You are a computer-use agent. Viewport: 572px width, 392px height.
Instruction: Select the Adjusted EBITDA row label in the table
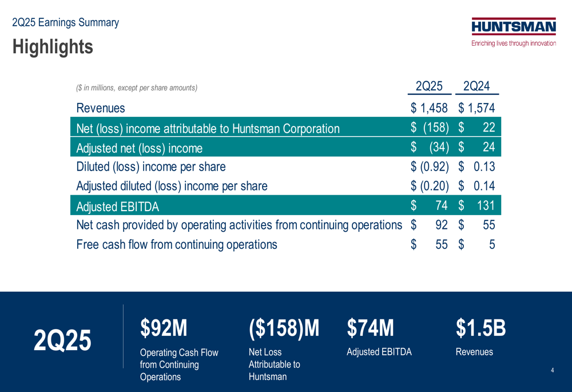tap(117, 207)
